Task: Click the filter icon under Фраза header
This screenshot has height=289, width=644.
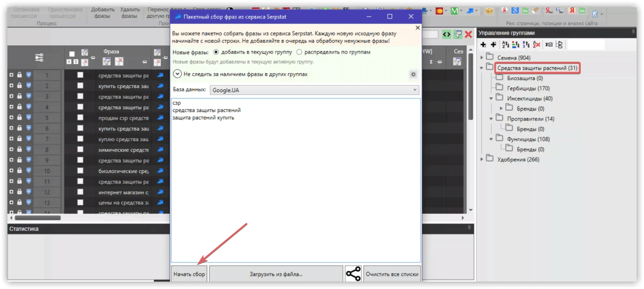Action: pyautogui.click(x=107, y=61)
